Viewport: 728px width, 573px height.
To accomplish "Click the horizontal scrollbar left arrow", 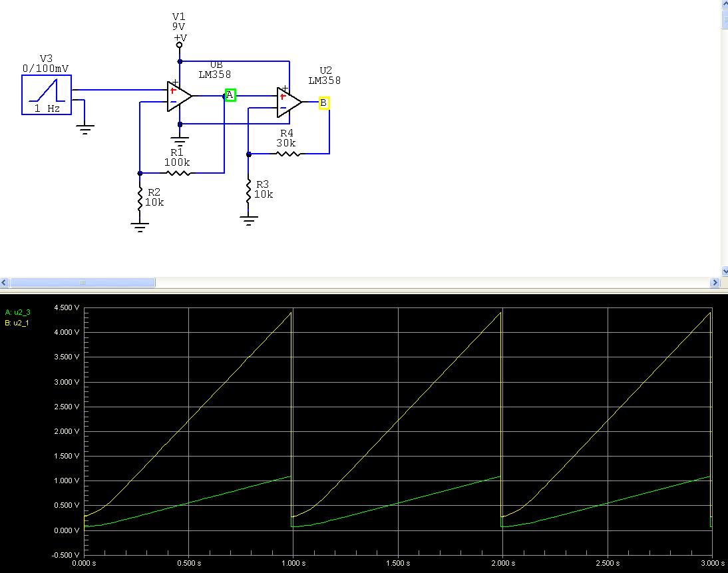I will (4, 282).
